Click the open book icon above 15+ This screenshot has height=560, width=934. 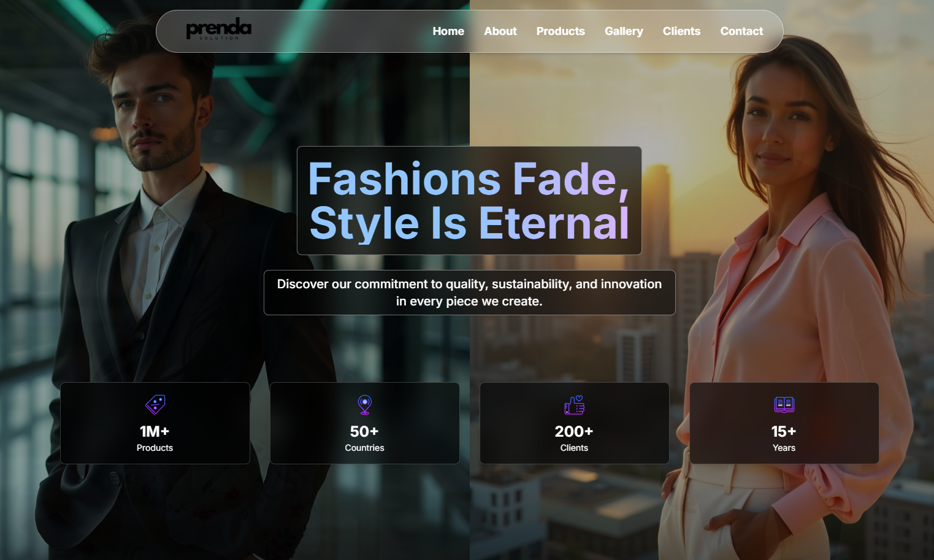tap(784, 404)
